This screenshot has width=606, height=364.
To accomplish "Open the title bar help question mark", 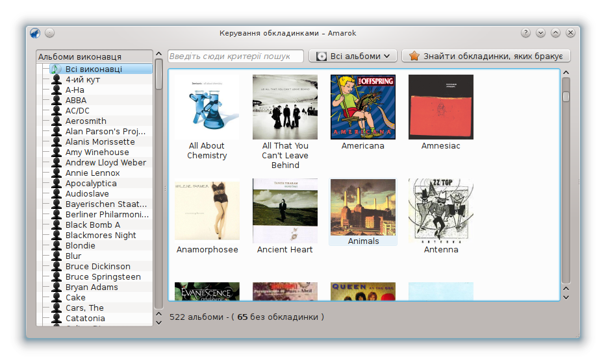I will click(525, 33).
